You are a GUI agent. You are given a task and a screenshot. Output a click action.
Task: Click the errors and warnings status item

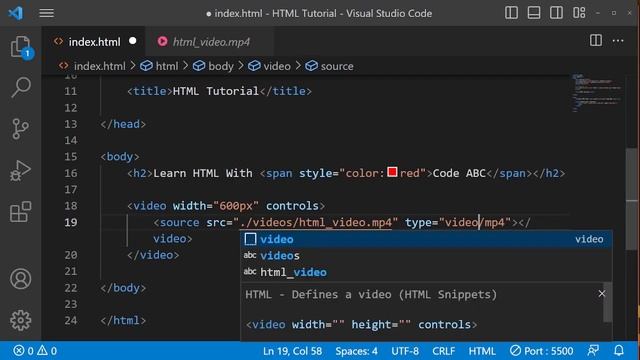[x=35, y=351]
